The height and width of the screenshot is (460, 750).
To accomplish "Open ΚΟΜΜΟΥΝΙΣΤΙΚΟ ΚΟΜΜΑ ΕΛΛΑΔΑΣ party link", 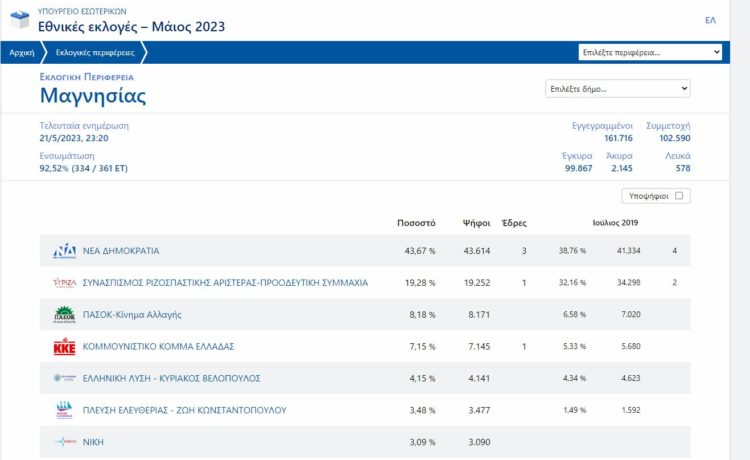I will pos(158,347).
